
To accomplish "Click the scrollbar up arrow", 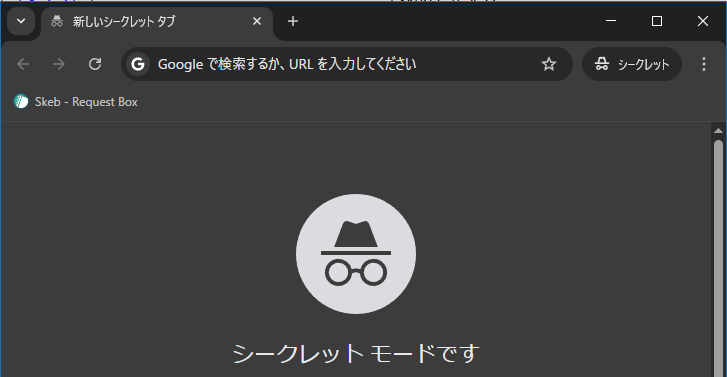I will point(719,131).
